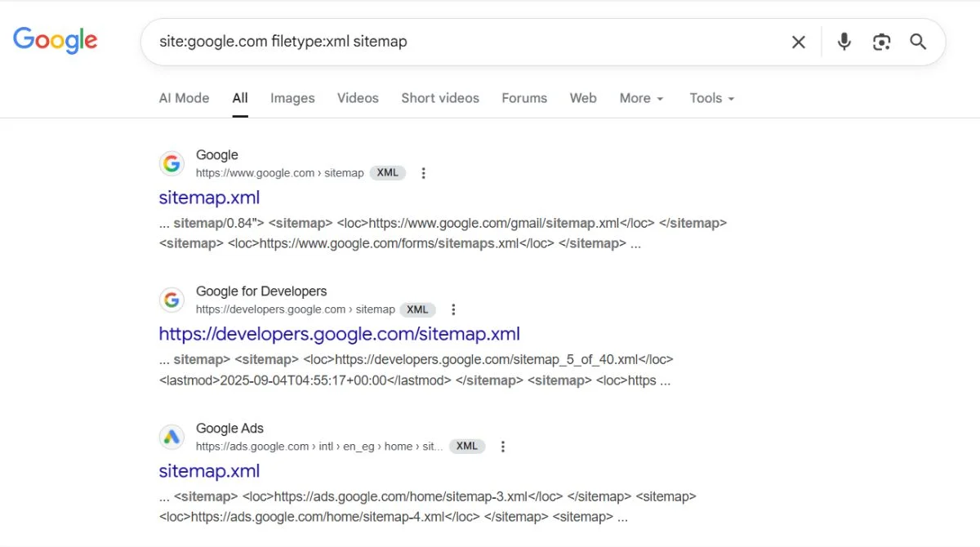Open the Google Ads sitemap.xml result
The image size is (980, 547).
tap(209, 471)
